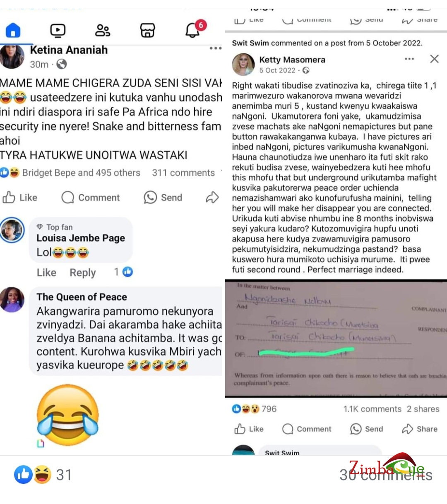Open notifications bell with 6 badge
This screenshot has width=447, height=504.
pyautogui.click(x=193, y=30)
